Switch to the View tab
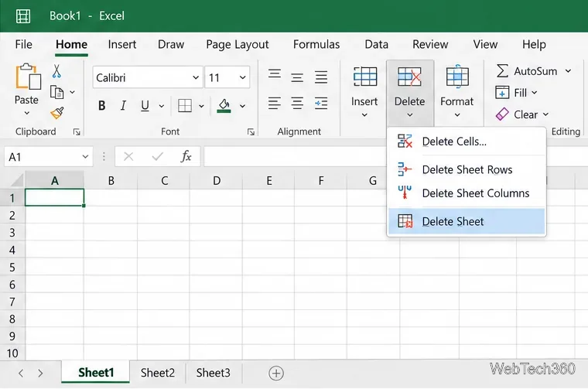The image size is (588, 389). click(485, 45)
